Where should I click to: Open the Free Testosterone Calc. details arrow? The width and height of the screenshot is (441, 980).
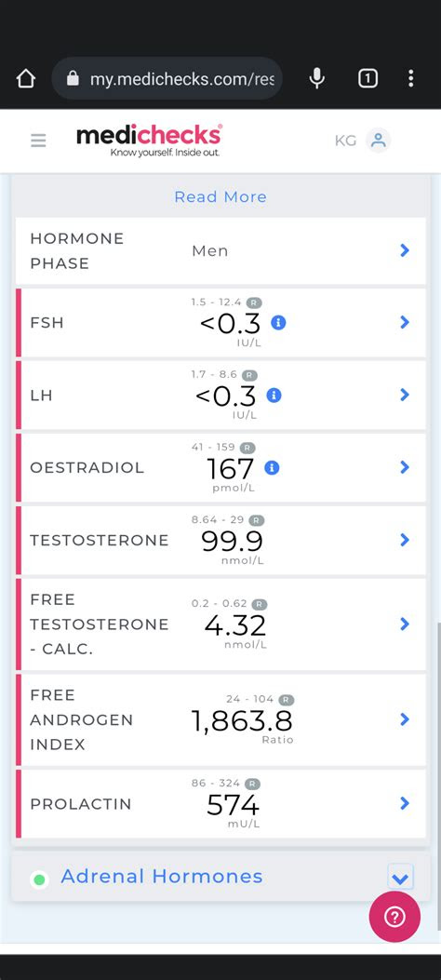pos(405,624)
